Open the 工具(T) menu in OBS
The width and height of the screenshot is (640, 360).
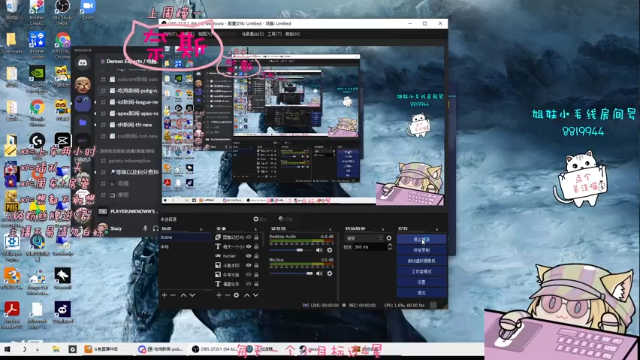point(274,34)
